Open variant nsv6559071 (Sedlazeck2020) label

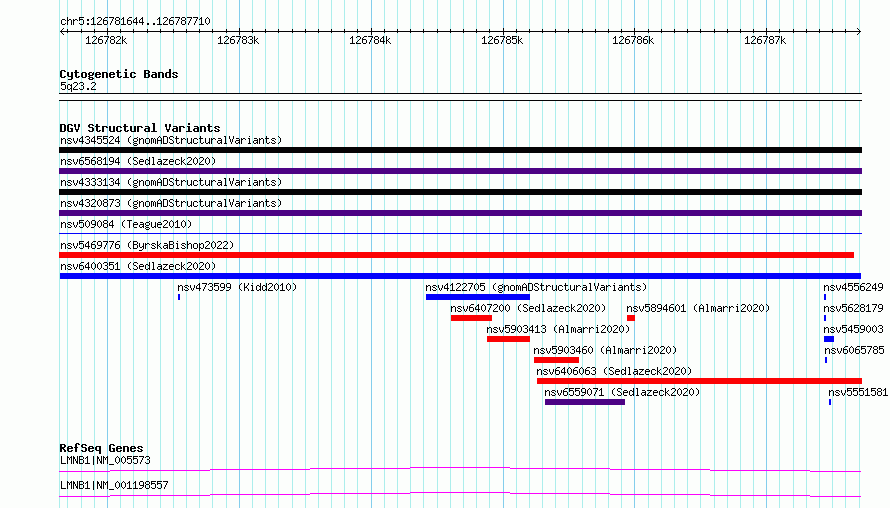622,392
